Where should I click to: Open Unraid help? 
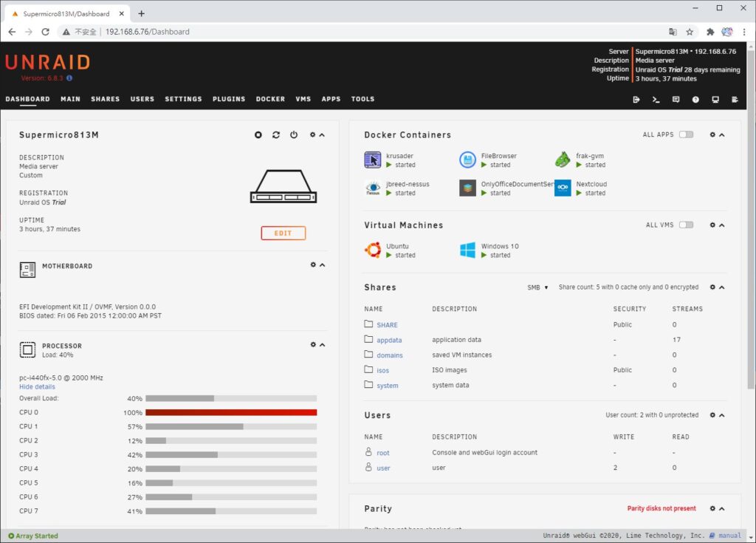(695, 99)
